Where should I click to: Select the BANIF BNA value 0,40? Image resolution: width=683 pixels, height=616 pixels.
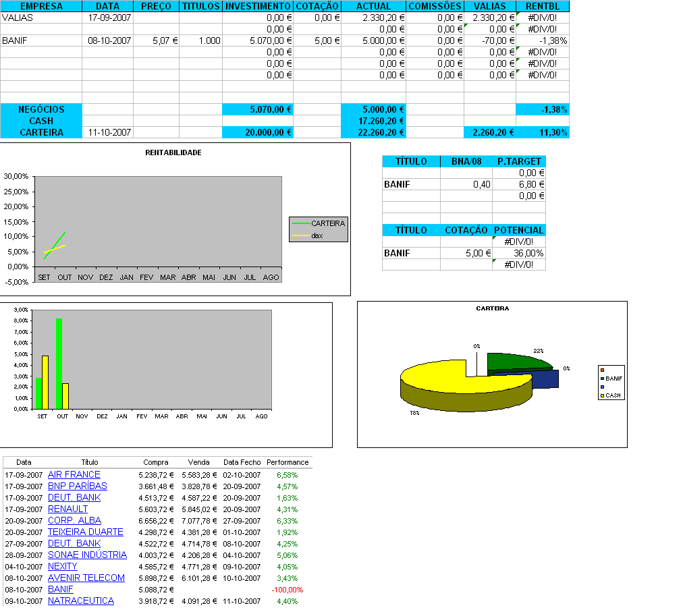click(466, 185)
